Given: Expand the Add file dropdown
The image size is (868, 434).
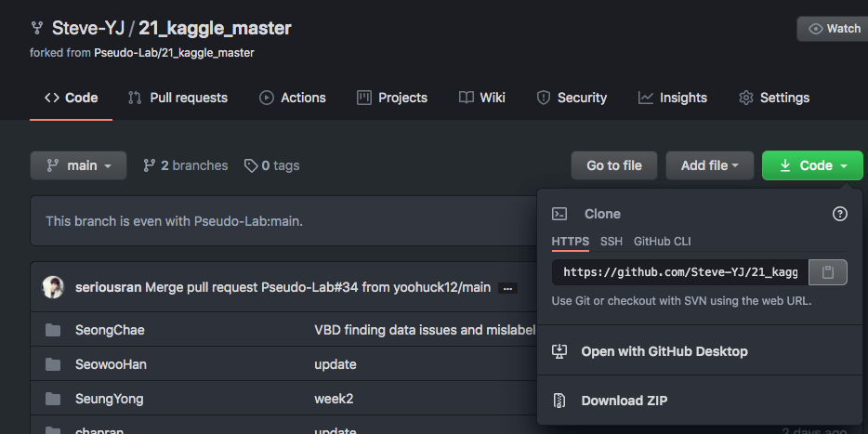Looking at the screenshot, I should tap(710, 165).
